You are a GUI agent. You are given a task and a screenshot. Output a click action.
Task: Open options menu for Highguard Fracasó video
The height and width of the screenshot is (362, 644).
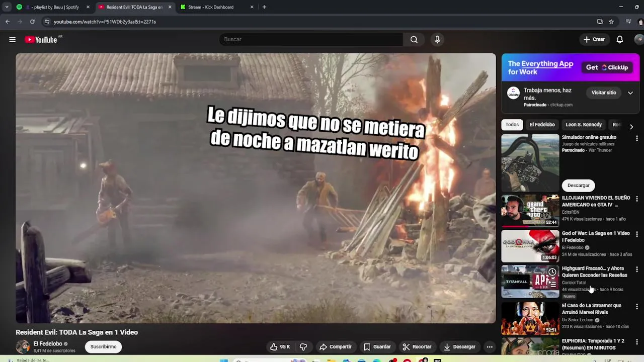coord(637,269)
